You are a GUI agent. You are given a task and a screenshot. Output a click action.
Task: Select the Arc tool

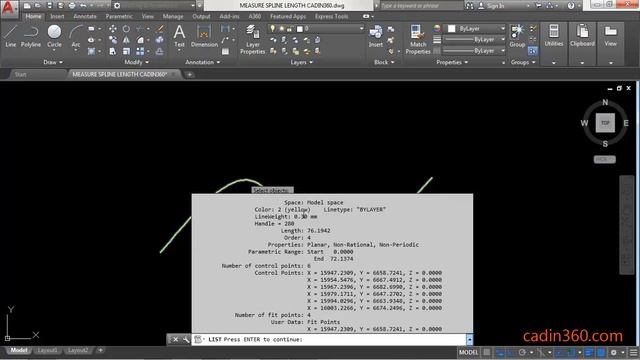pos(76,36)
